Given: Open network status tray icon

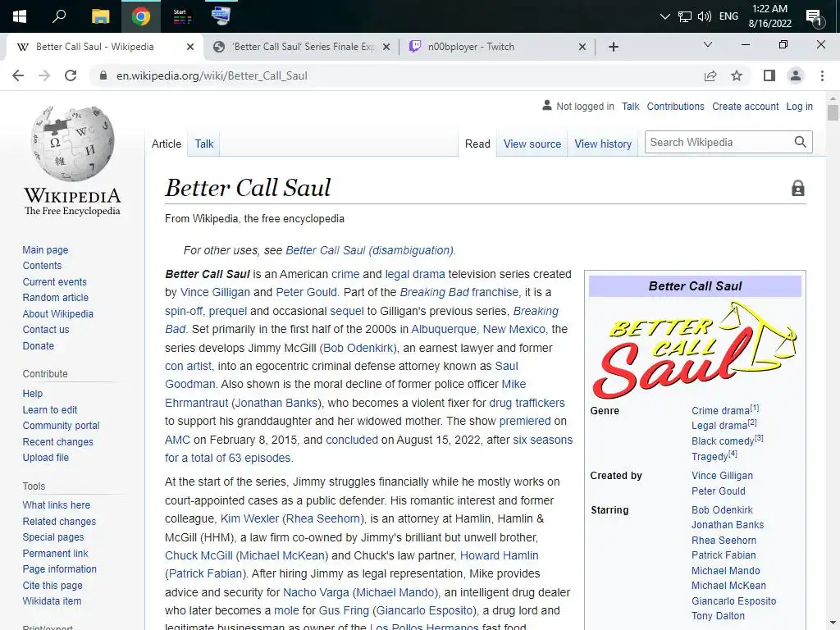Looking at the screenshot, I should [685, 16].
